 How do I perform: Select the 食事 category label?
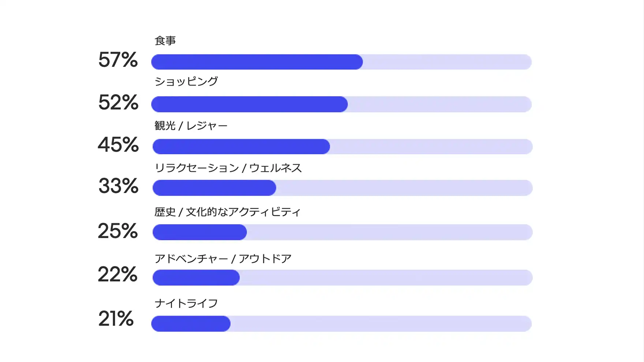point(165,41)
